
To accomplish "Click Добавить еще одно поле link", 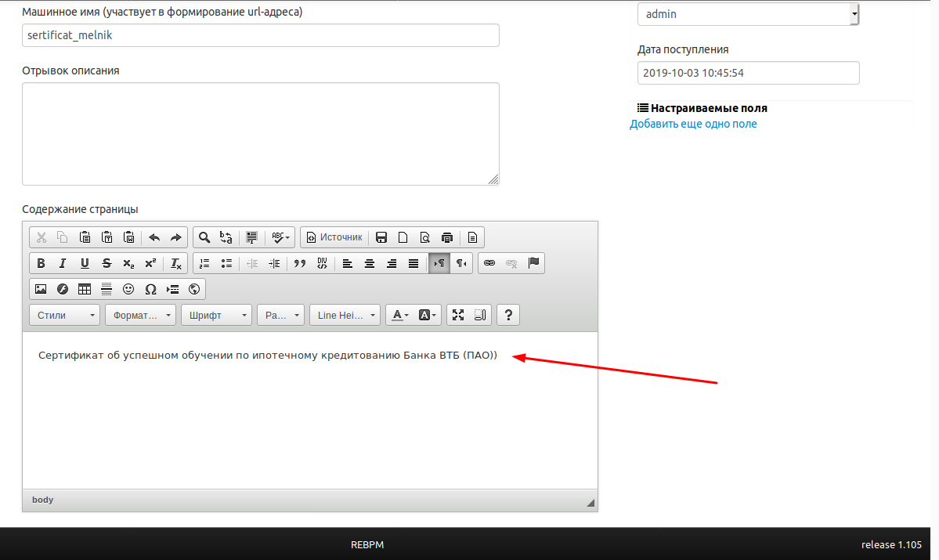I will click(693, 124).
